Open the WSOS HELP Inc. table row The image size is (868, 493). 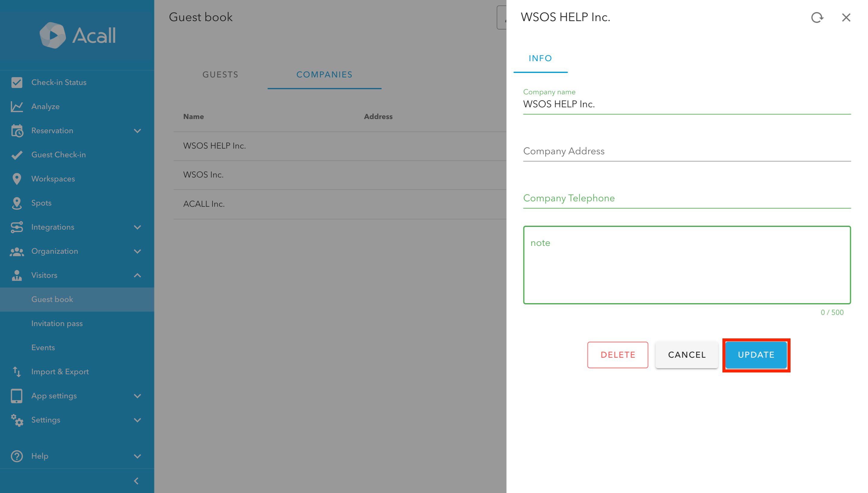pyautogui.click(x=340, y=146)
